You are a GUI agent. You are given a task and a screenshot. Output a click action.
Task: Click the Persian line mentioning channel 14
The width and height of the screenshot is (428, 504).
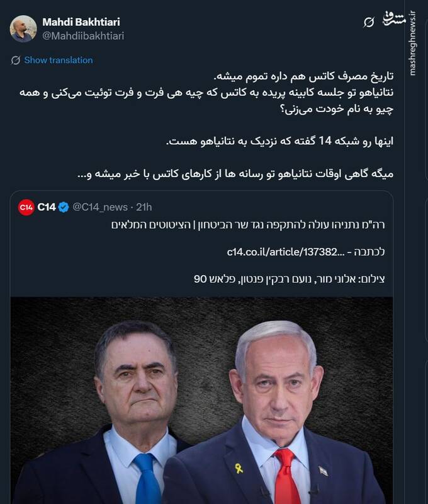pos(279,141)
